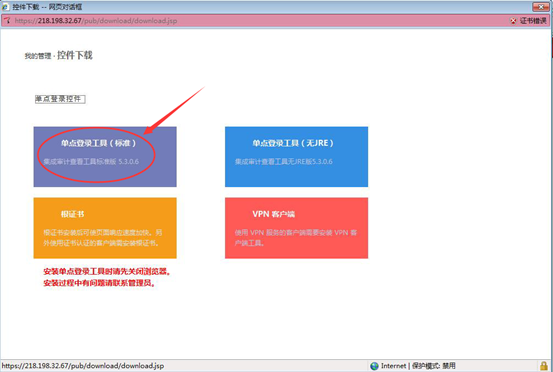Open the 证书错误 certificate warning label
This screenshot has height=372, width=553.
533,21
